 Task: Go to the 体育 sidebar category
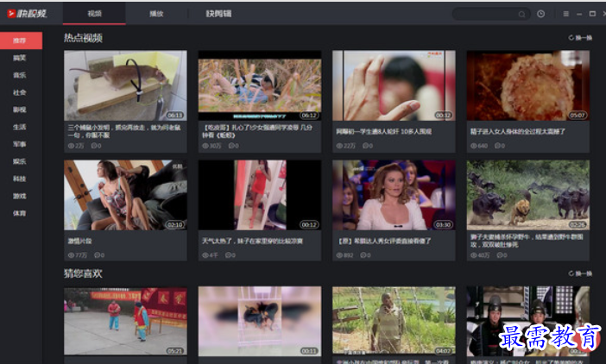point(19,213)
